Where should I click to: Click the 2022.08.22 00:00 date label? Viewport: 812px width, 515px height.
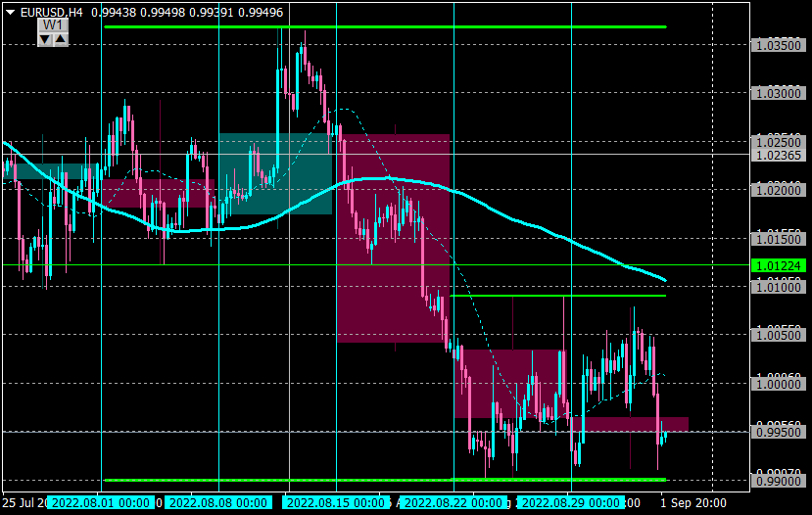[454, 502]
